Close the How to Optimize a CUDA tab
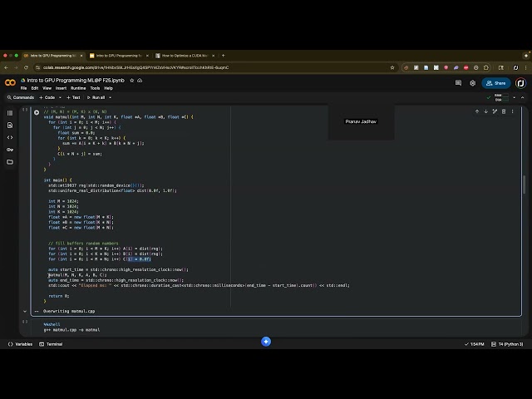 213,56
